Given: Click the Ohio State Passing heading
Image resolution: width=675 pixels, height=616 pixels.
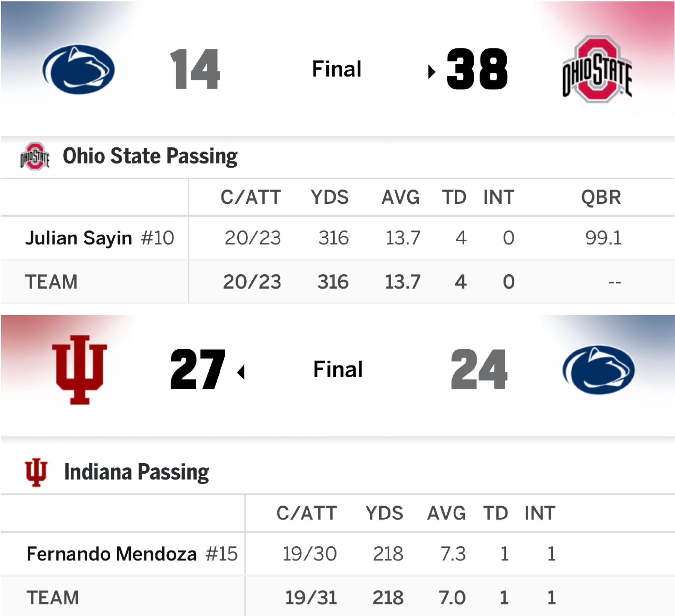Looking at the screenshot, I should [150, 156].
